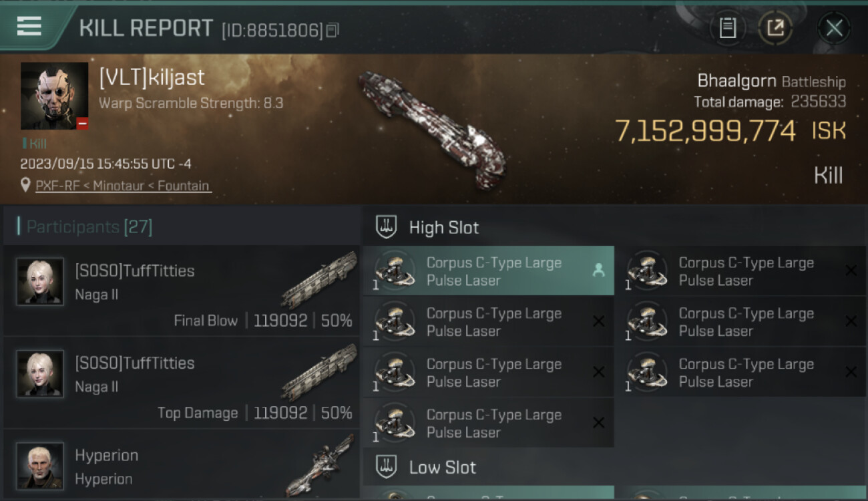Click the Participants [27] header

point(89,227)
